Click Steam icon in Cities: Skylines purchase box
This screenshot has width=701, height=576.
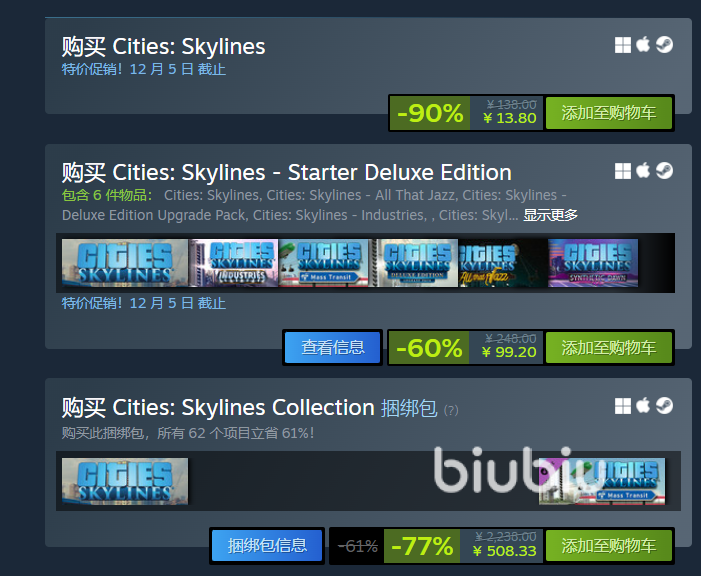664,45
